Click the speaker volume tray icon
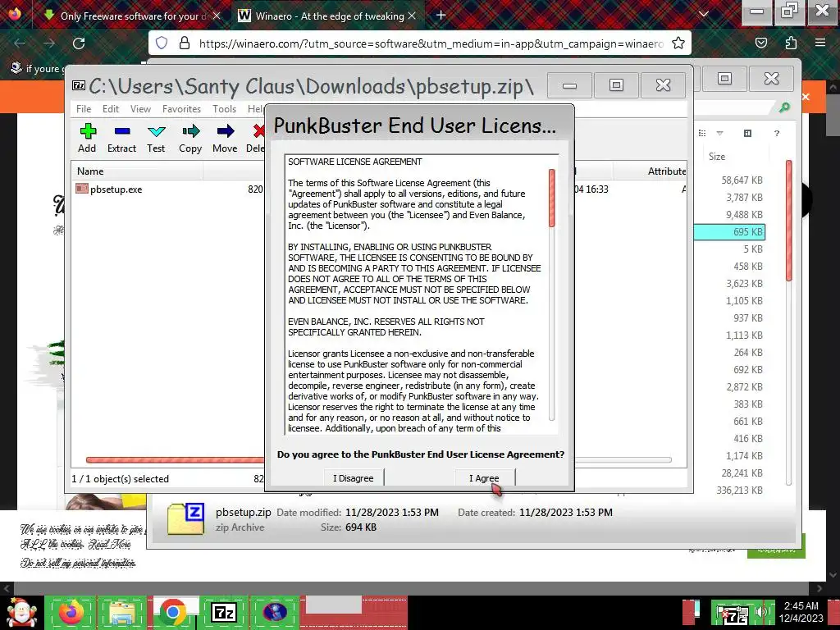 point(761,612)
